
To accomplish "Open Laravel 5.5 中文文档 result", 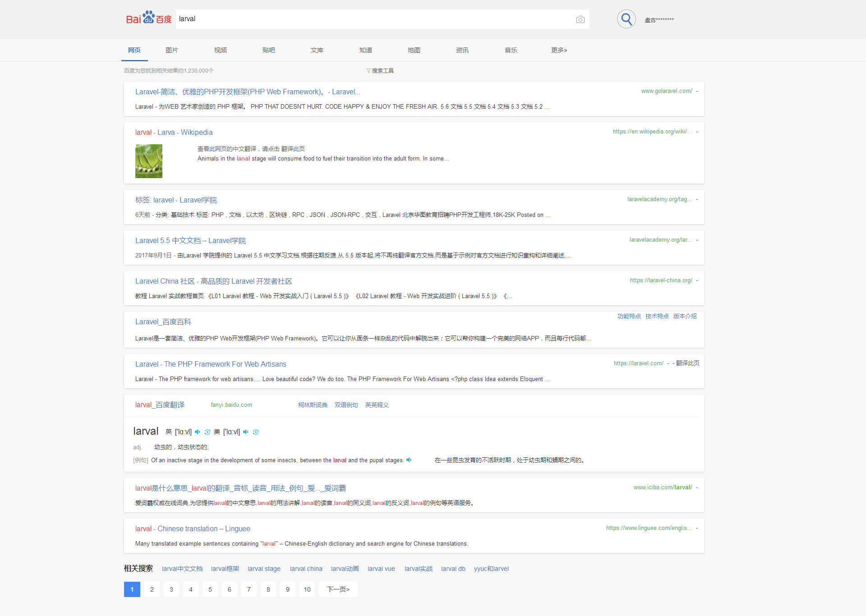I will 190,240.
